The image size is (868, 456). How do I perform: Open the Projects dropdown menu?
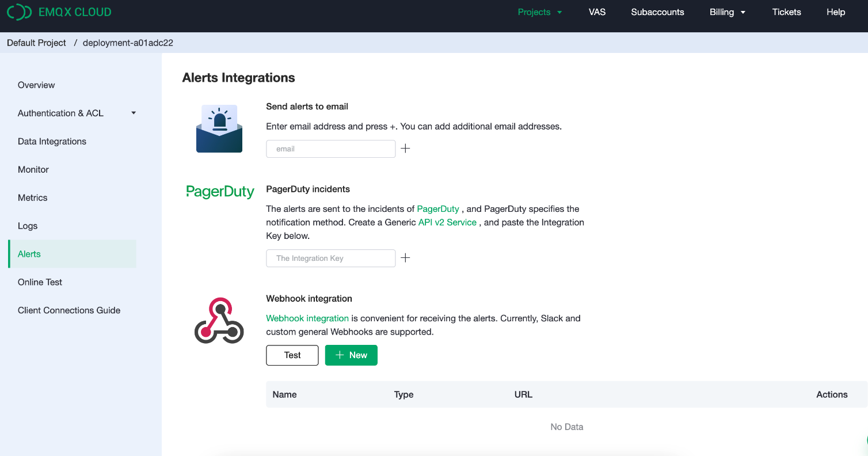(x=539, y=12)
